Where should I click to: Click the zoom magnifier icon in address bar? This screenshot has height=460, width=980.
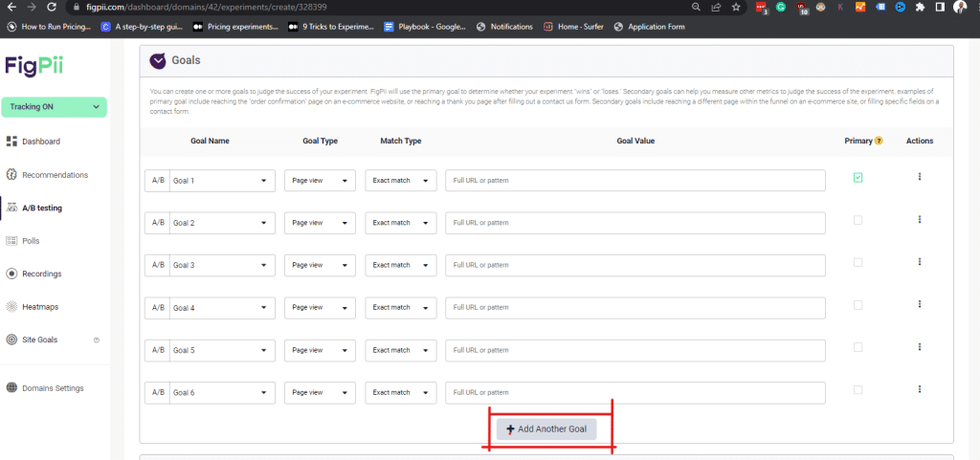click(697, 8)
